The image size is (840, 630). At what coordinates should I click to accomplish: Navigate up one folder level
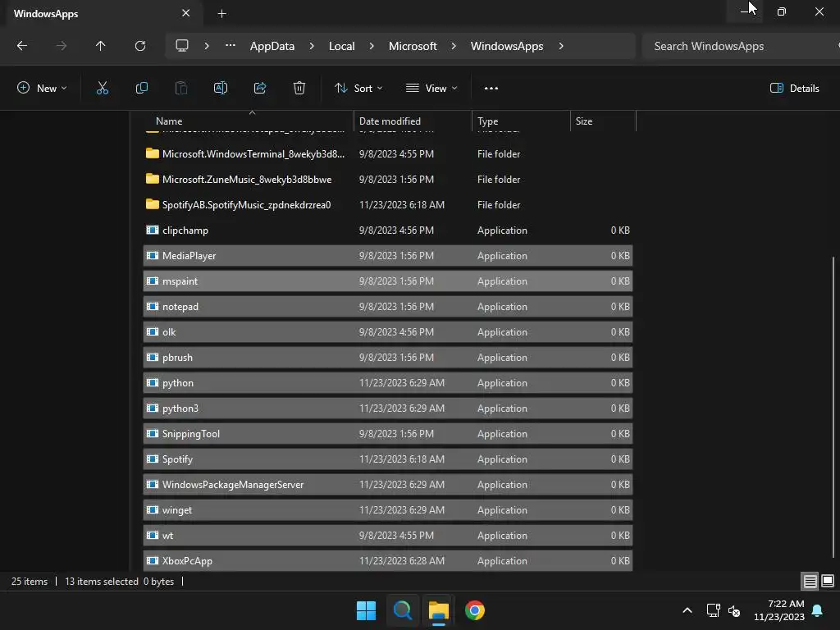(100, 46)
